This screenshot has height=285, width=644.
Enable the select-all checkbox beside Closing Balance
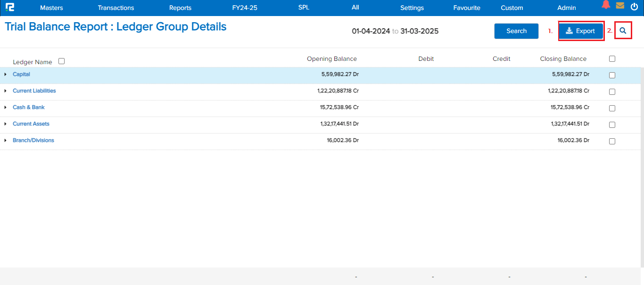tap(612, 59)
